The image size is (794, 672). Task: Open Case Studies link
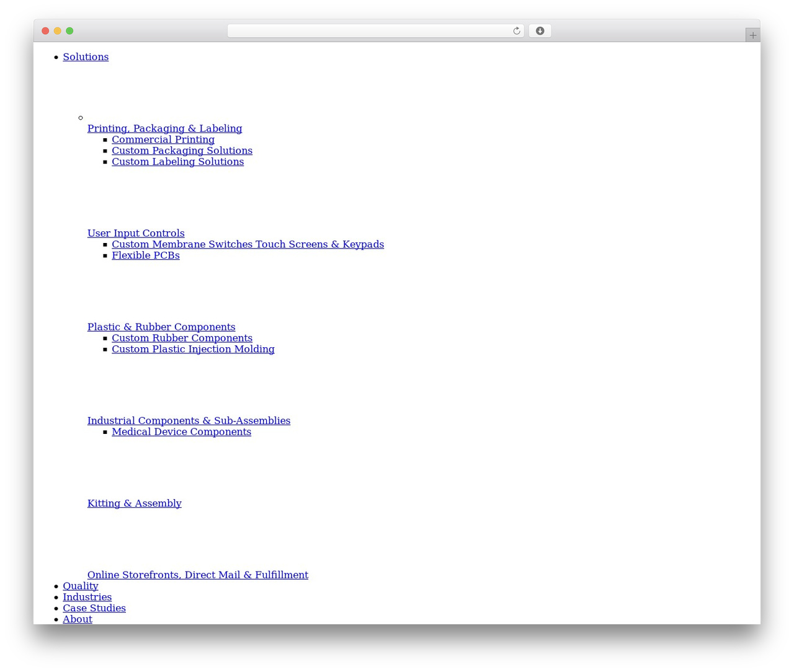[94, 609]
